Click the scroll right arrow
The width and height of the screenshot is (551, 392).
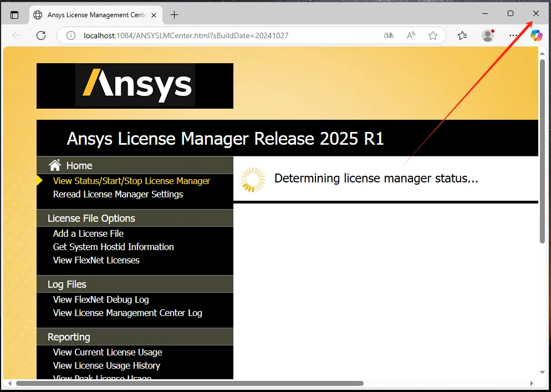click(532, 383)
